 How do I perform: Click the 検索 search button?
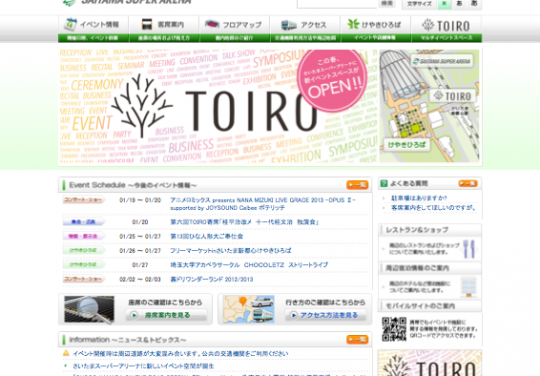387,3
